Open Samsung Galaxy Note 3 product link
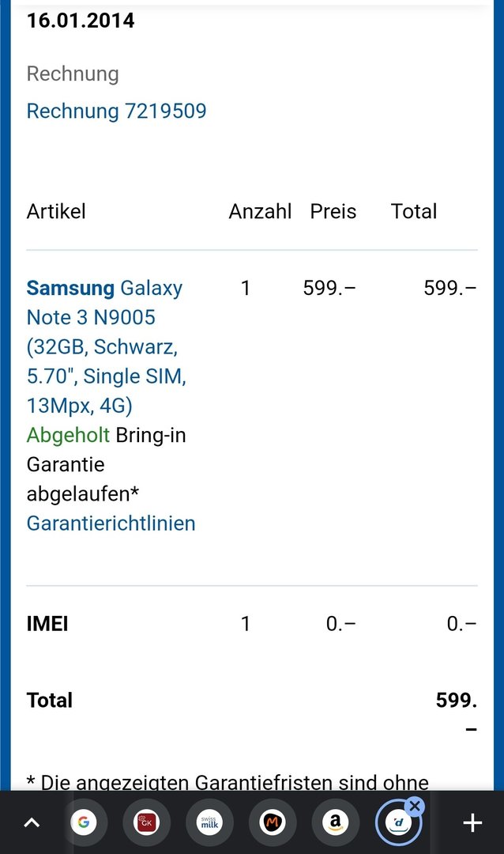The image size is (504, 854). click(107, 346)
